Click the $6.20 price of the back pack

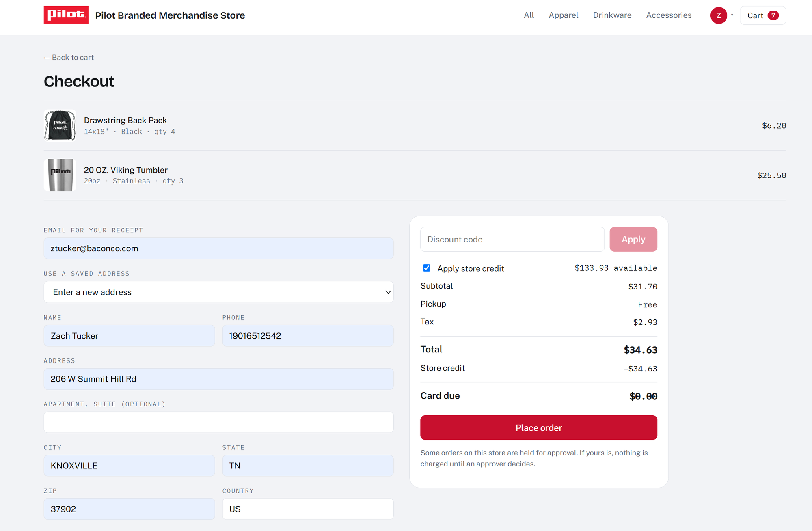(x=774, y=126)
